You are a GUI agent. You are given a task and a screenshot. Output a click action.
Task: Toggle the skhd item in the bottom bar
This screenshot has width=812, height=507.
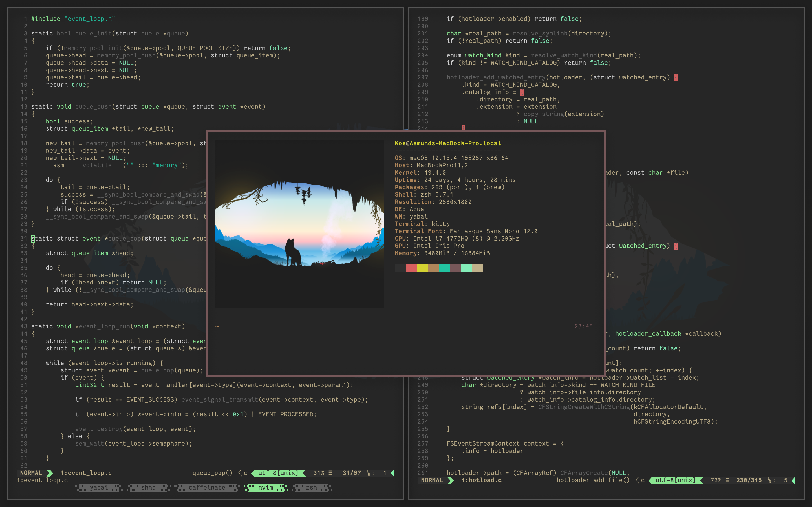coord(148,488)
